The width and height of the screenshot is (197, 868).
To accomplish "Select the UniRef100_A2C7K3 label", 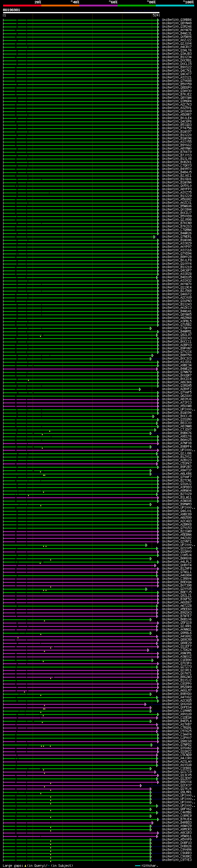I will [x=177, y=104].
